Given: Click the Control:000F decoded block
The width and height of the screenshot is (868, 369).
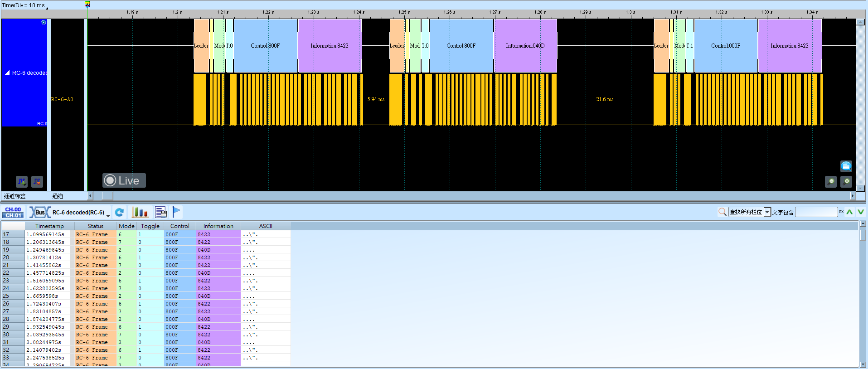Looking at the screenshot, I should (x=726, y=46).
